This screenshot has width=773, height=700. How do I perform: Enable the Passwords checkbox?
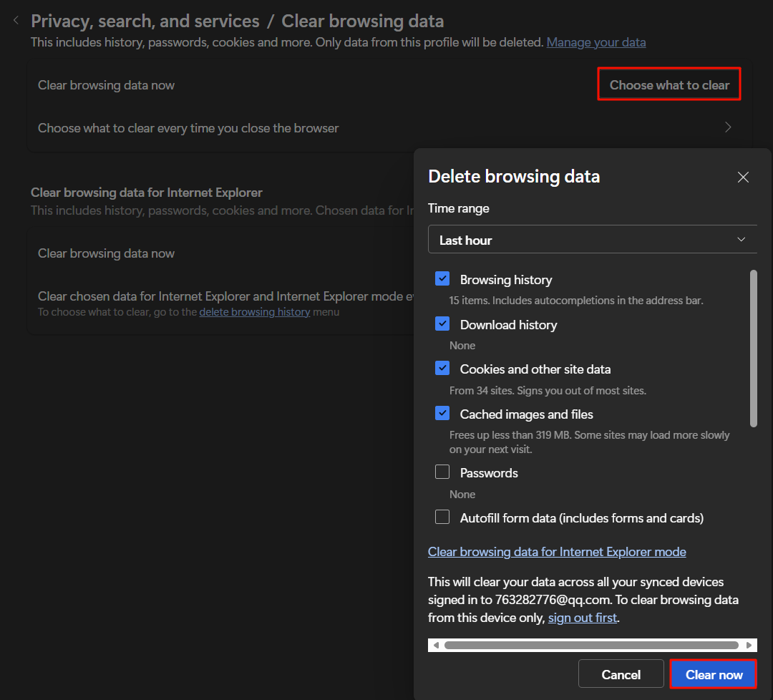click(442, 472)
